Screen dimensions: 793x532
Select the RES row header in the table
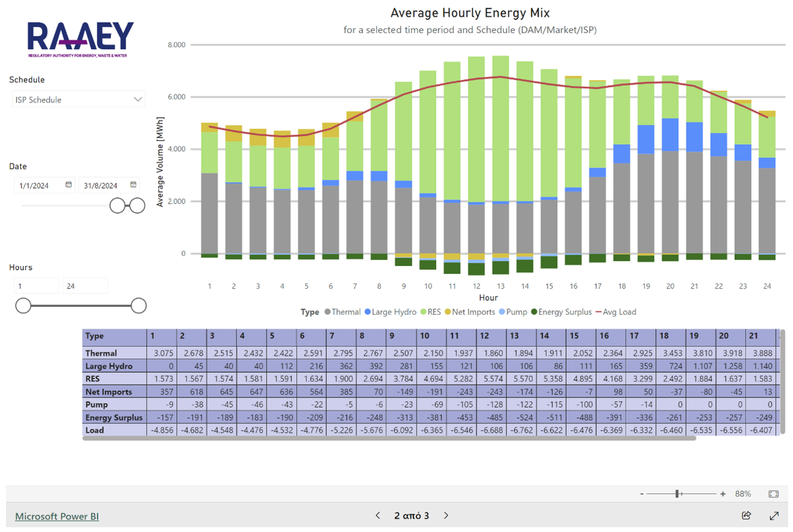pyautogui.click(x=115, y=379)
